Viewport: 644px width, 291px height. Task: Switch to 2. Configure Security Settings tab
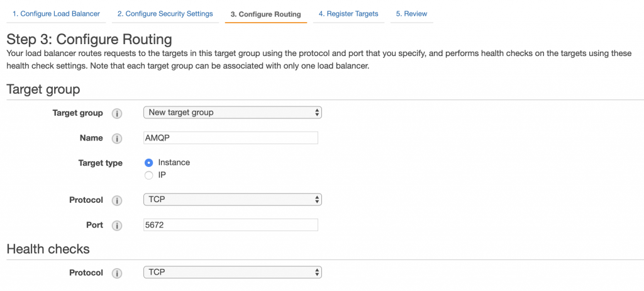[165, 14]
